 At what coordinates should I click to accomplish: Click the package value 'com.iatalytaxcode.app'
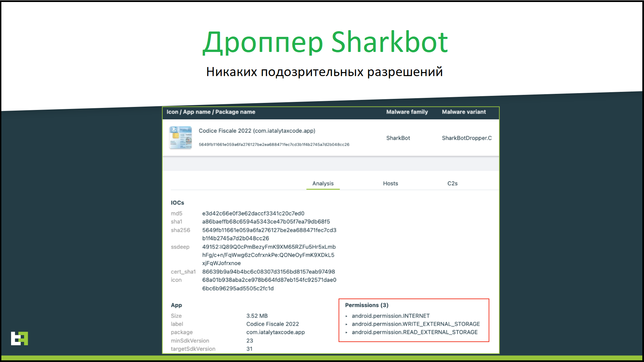[275, 332]
